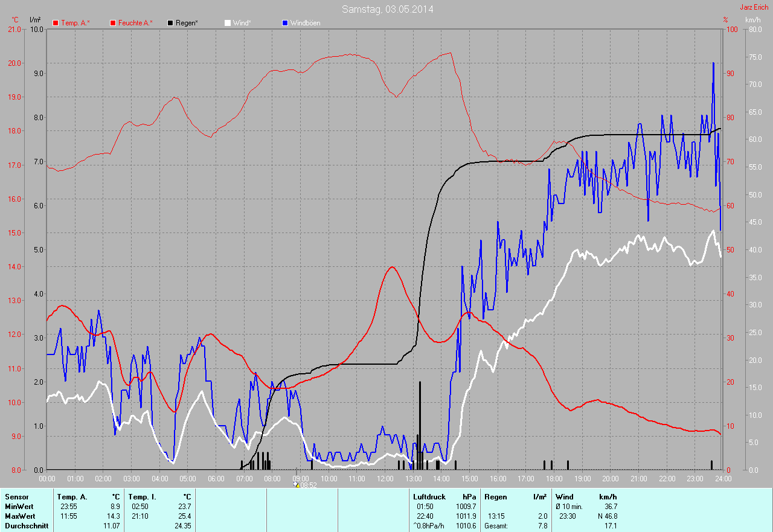Viewport: 773px width, 532px height.
Task: Click the "02:50" indoor minimum time
Action: point(141,507)
